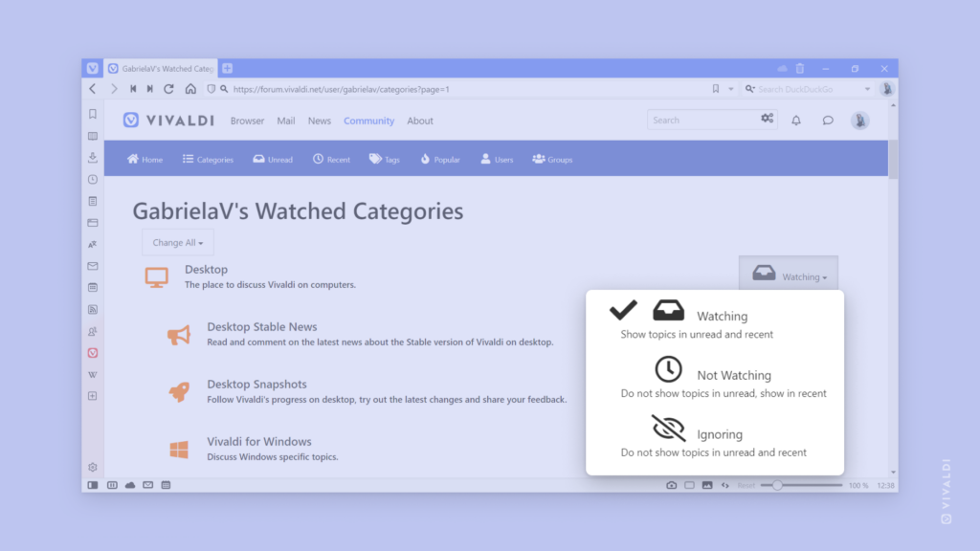
Task: Click the Fast Forward navigation button
Action: pos(150,89)
